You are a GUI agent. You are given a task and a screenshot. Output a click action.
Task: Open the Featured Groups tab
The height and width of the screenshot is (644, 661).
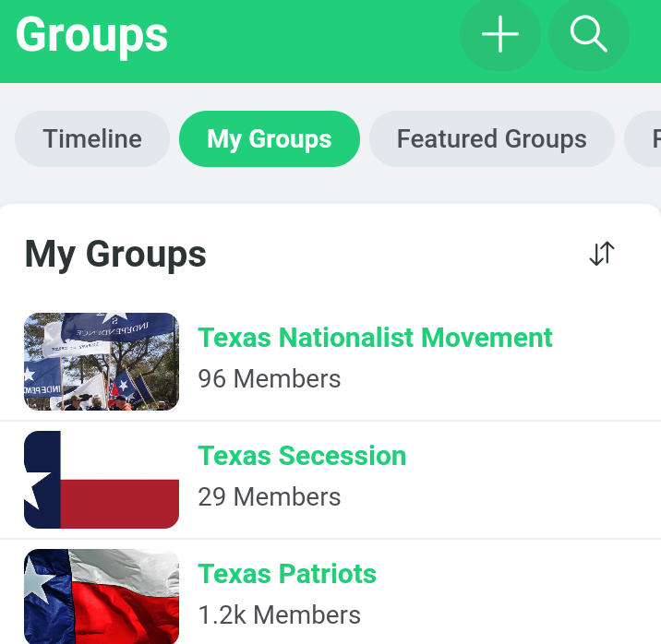click(x=491, y=139)
